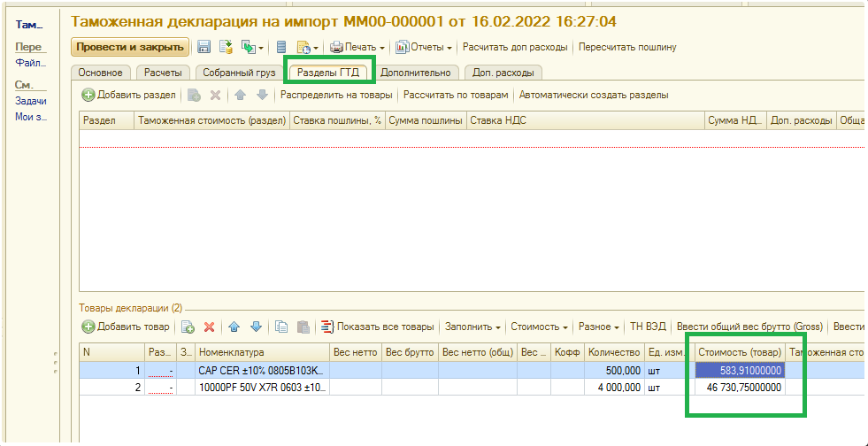This screenshot has height=446, width=868.
Task: Delete the selected goods row with red X
Action: pos(210,327)
